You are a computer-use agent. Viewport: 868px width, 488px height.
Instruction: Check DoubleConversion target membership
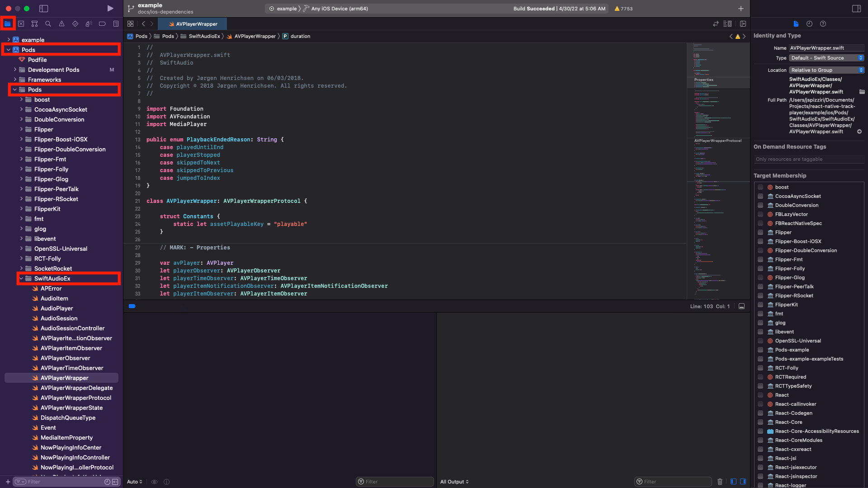(x=760, y=205)
